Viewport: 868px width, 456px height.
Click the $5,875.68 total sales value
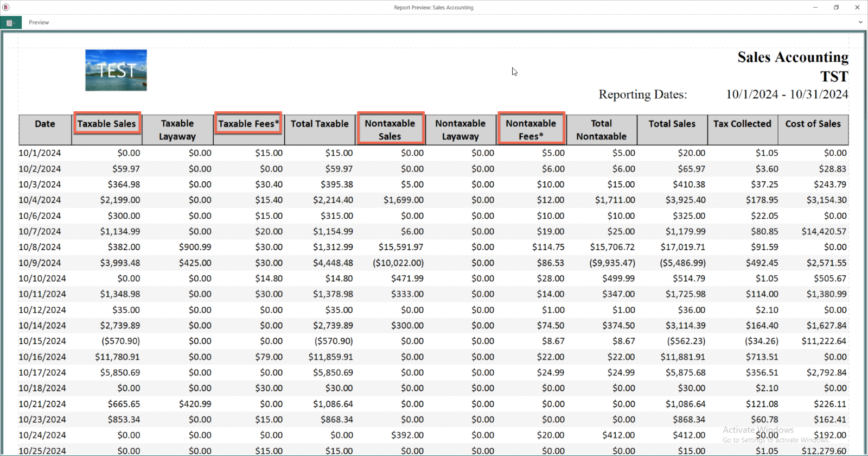click(x=686, y=372)
